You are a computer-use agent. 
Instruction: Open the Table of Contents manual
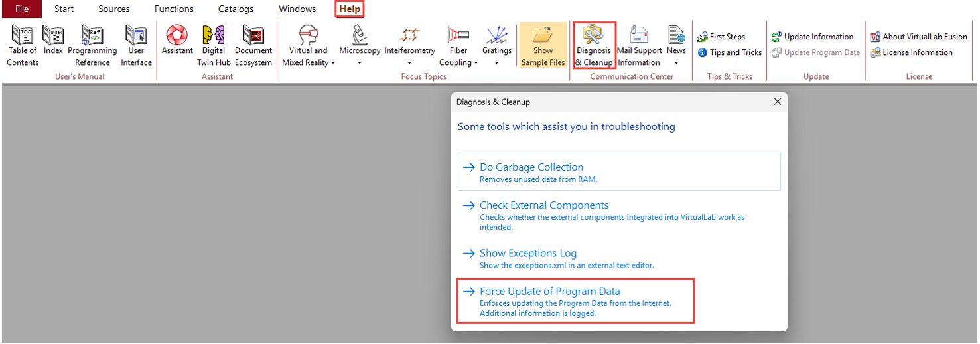pyautogui.click(x=23, y=45)
